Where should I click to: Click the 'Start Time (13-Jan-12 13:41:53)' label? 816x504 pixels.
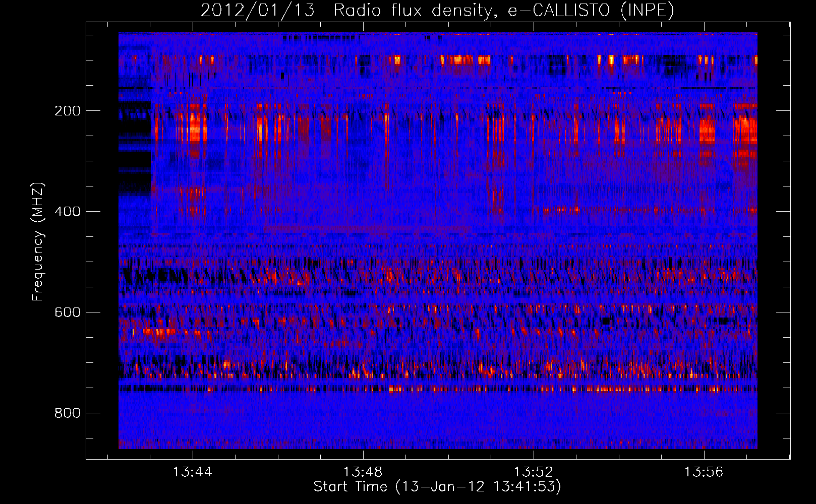(x=437, y=487)
